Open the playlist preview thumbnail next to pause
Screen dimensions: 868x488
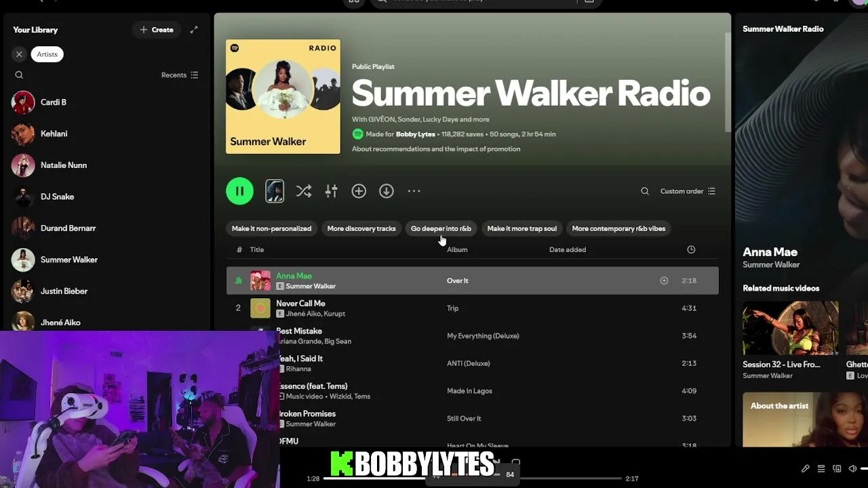coord(275,191)
